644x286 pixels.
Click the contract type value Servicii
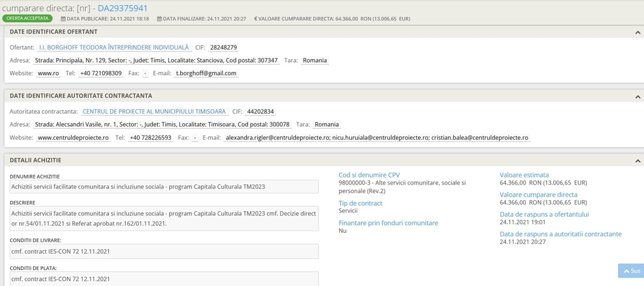click(x=348, y=211)
